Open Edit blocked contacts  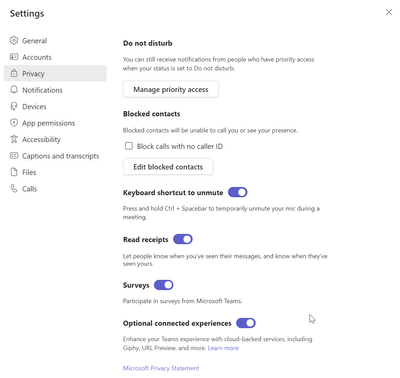[168, 167]
